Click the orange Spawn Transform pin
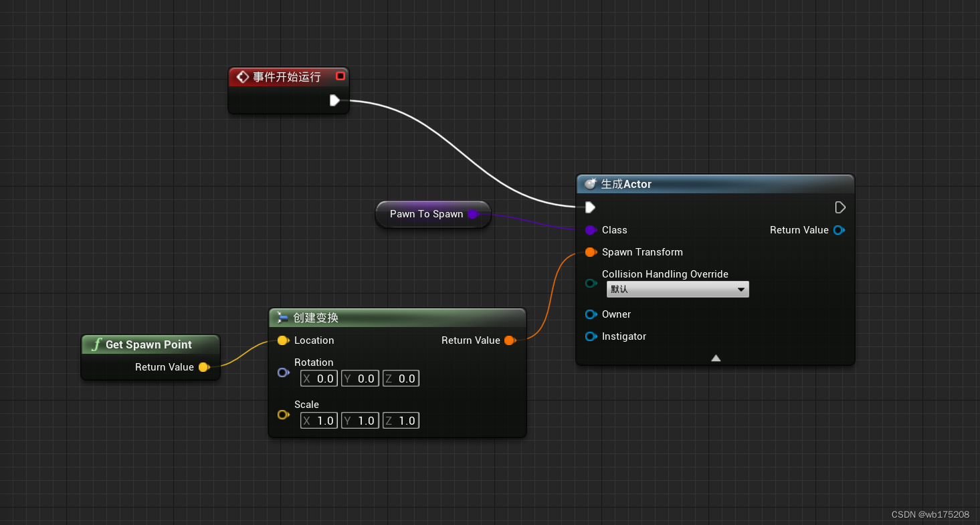This screenshot has height=525, width=980. [591, 252]
